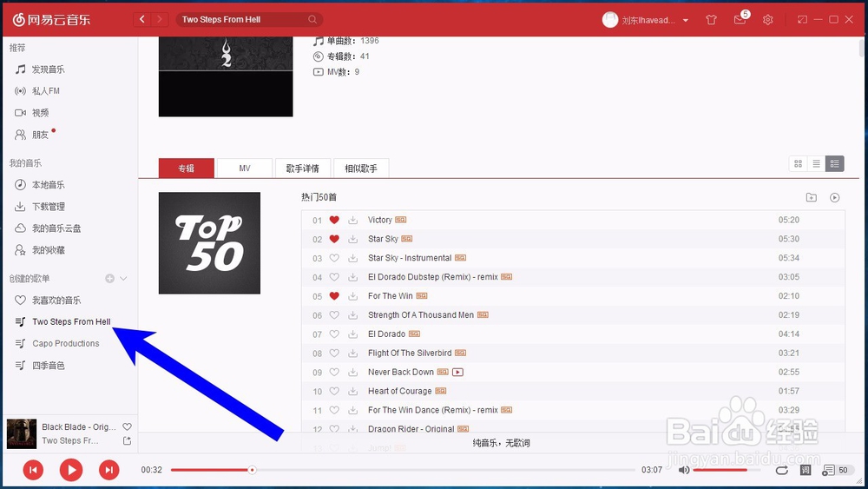This screenshot has width=868, height=489.
Task: Open My Favorite Music (我喜欢的音乐)
Action: [x=56, y=301]
